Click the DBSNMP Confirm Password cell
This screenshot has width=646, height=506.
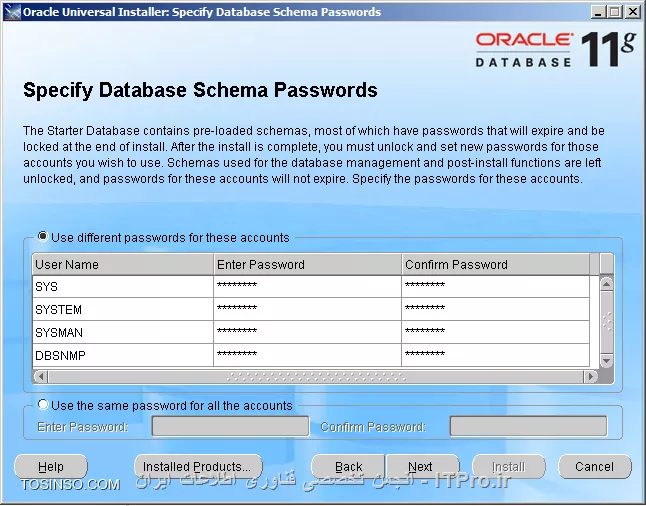tap(495, 355)
